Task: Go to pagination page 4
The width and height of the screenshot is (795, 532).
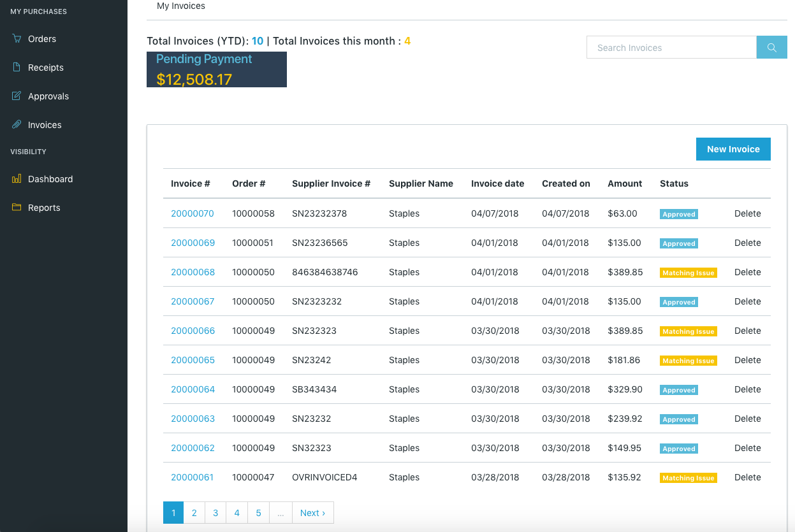Action: coord(237,513)
